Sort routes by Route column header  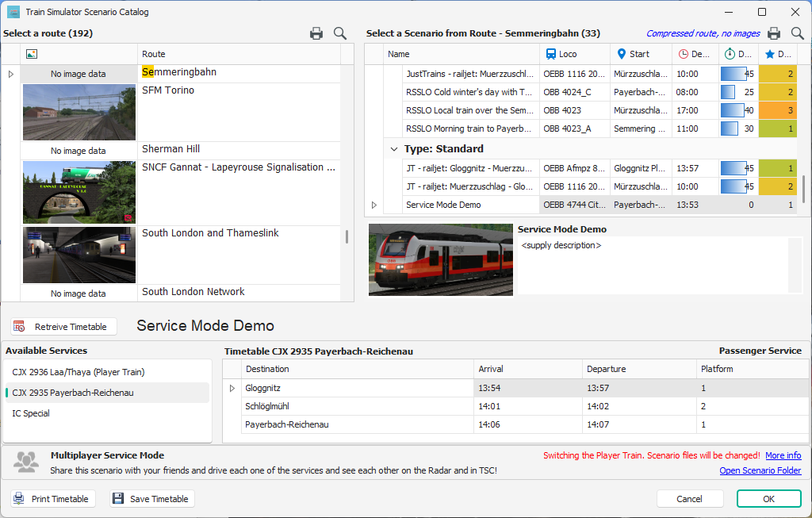(x=239, y=54)
